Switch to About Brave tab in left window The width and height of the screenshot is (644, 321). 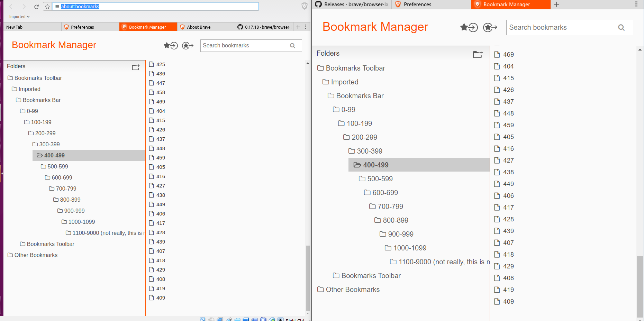click(206, 27)
